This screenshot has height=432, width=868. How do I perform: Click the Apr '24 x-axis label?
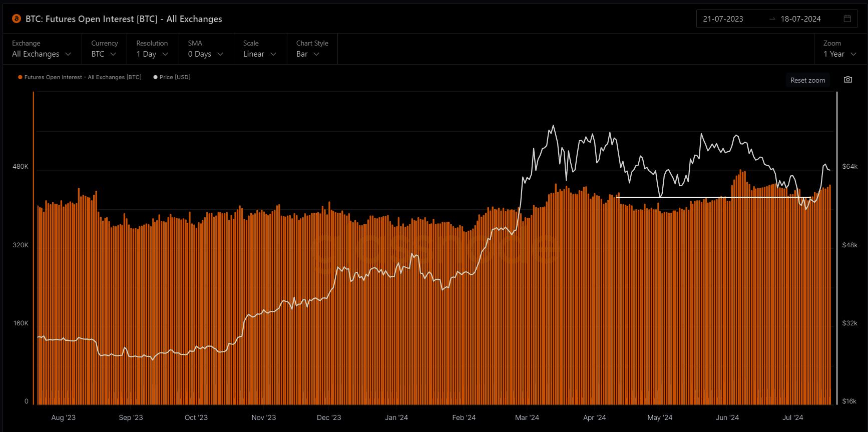click(595, 417)
